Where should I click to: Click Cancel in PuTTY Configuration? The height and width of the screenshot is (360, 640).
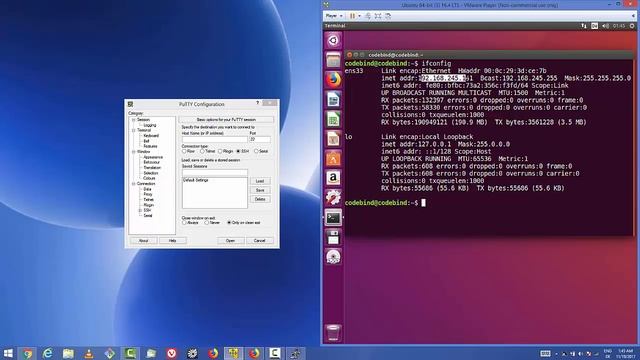click(x=260, y=241)
